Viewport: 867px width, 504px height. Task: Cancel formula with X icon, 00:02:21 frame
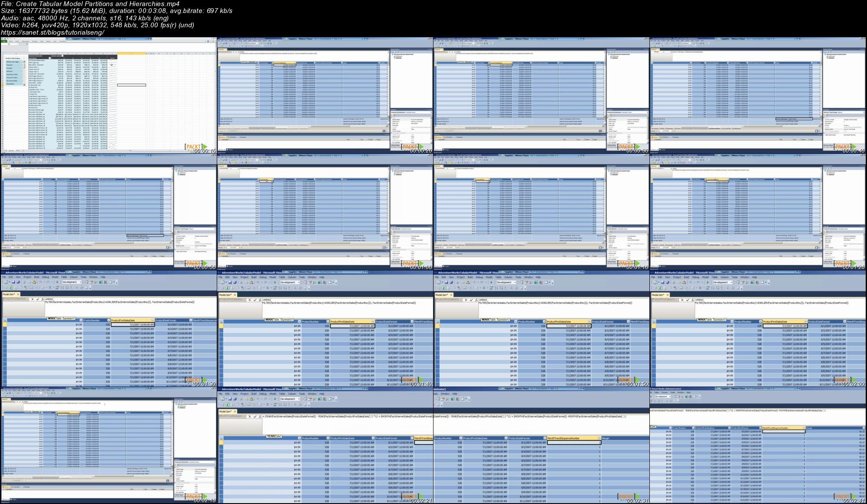[250, 416]
